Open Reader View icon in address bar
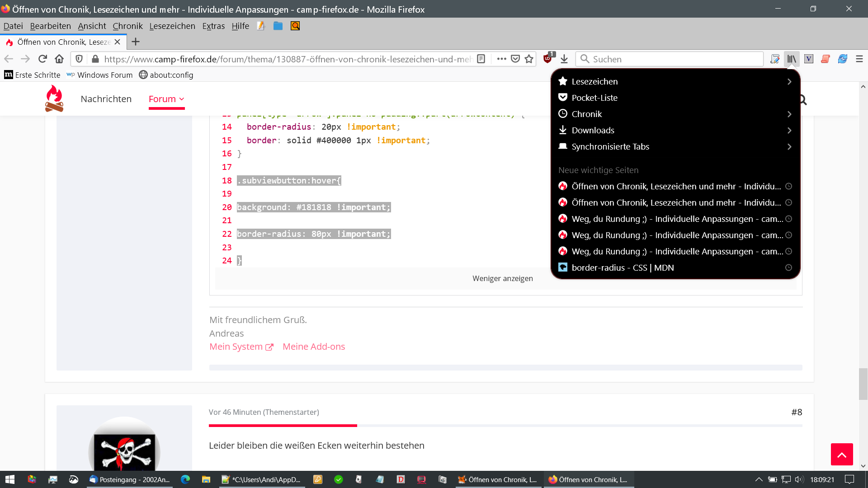Screen dimensions: 868x488 [x=481, y=59]
